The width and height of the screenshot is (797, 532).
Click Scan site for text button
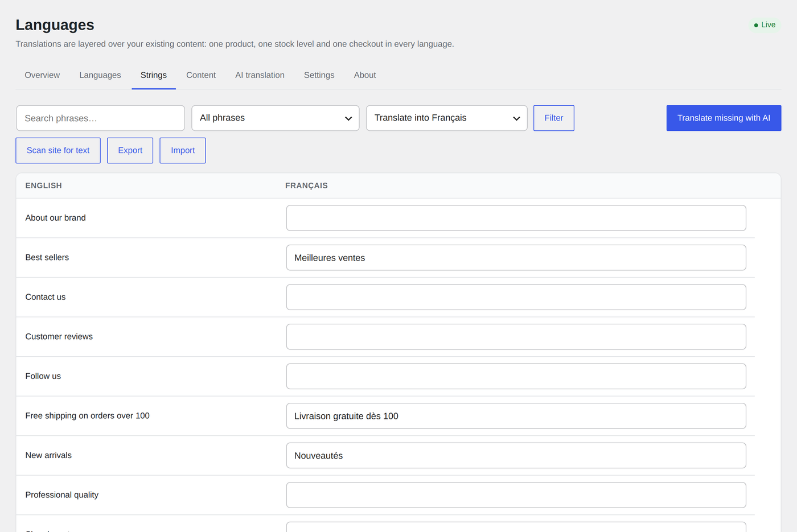[x=58, y=151]
